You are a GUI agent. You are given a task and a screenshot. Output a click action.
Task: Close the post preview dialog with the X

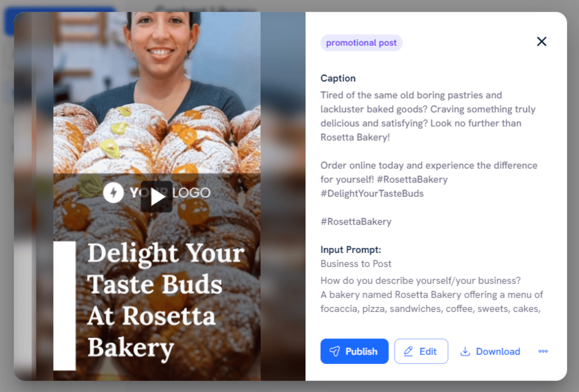[541, 42]
